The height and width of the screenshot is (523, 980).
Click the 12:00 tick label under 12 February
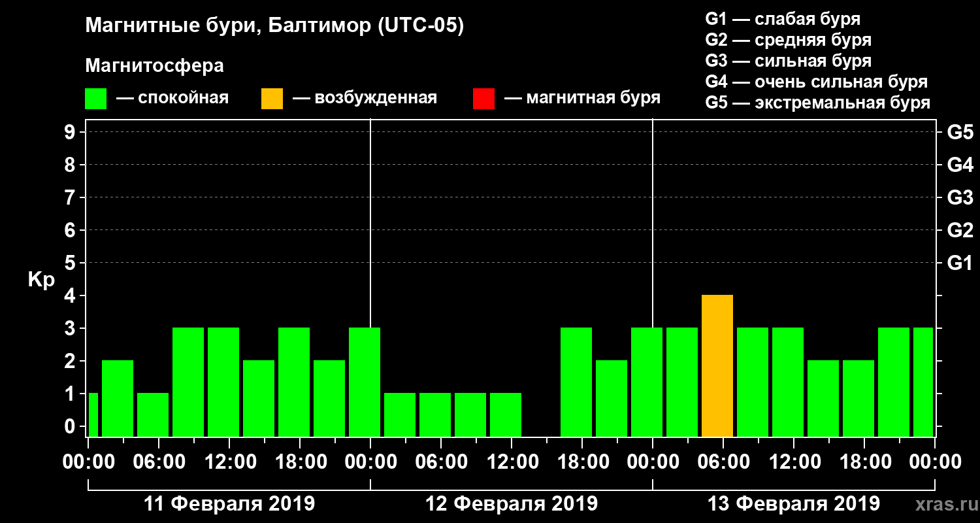(x=512, y=462)
